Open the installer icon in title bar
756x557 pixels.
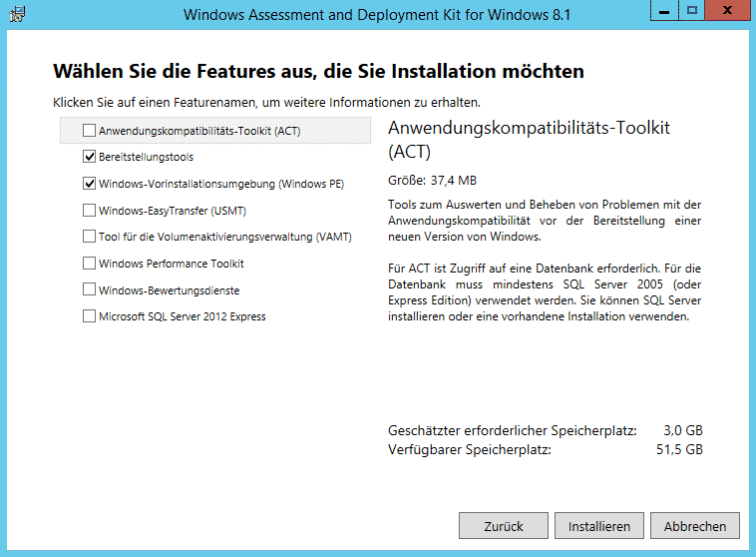17,14
